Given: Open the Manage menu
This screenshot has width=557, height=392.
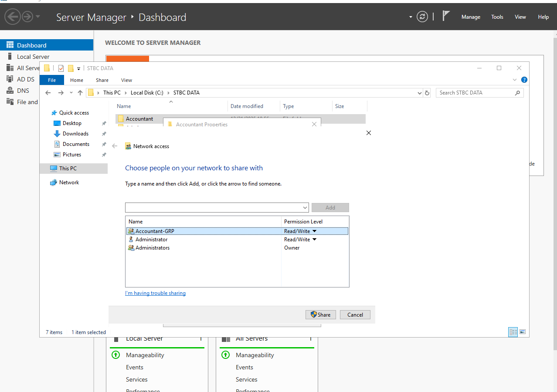Looking at the screenshot, I should (471, 17).
